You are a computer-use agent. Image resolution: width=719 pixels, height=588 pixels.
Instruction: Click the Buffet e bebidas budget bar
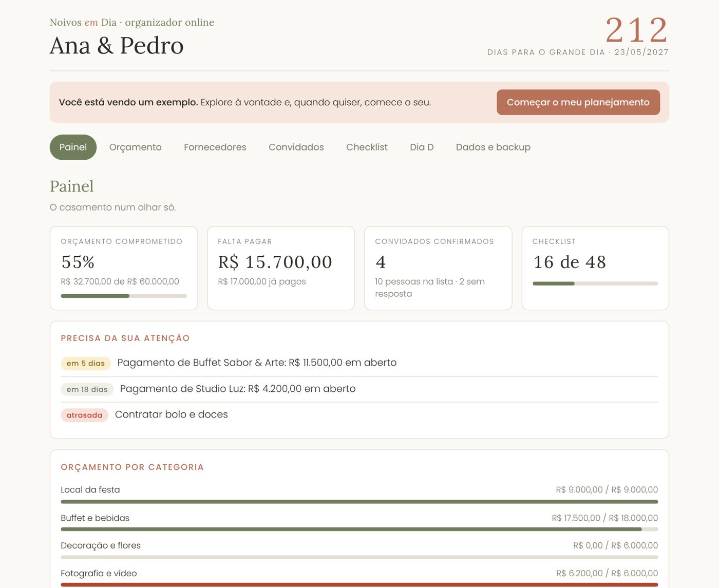coord(359,529)
